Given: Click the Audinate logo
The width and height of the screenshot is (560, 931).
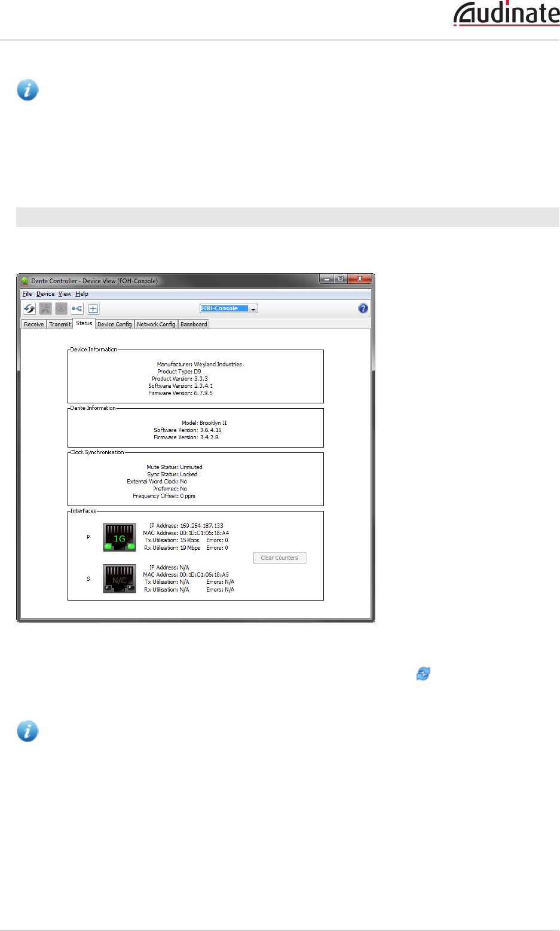Looking at the screenshot, I should click(506, 14).
